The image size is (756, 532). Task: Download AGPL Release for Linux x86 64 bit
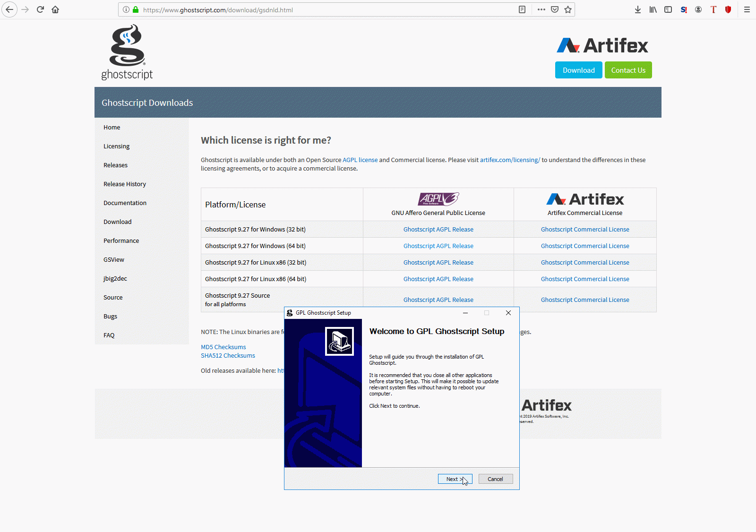(438, 279)
